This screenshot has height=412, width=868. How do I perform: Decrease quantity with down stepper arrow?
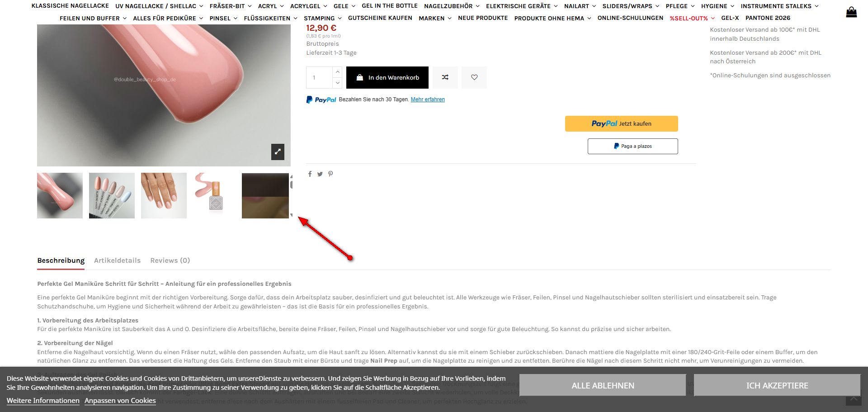coord(337,83)
